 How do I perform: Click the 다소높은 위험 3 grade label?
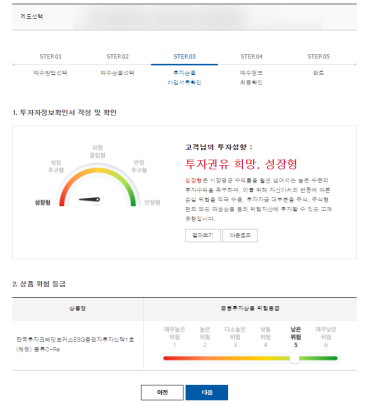click(x=235, y=337)
